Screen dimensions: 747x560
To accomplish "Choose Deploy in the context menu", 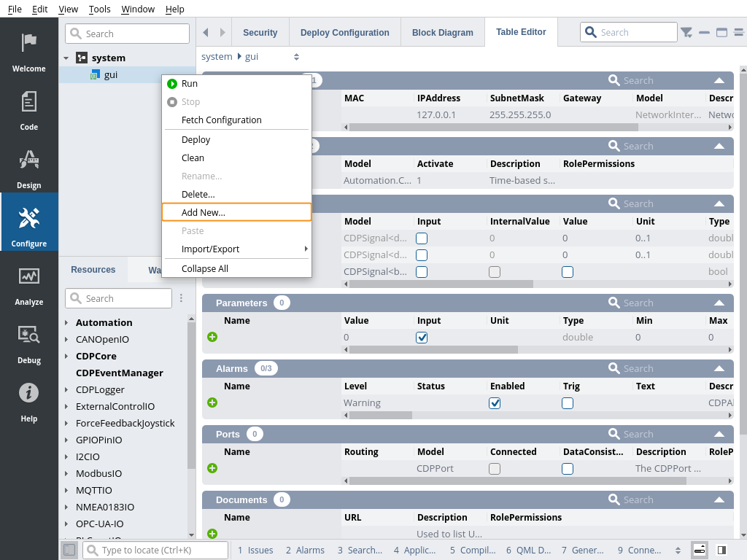I will tap(196, 139).
